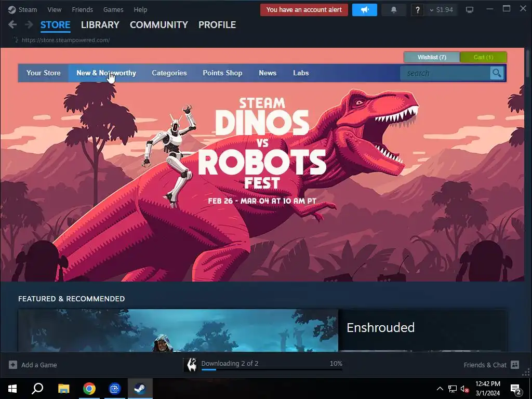The height and width of the screenshot is (399, 532).
Task: Click the Add a Game plus icon
Action: pos(13,365)
